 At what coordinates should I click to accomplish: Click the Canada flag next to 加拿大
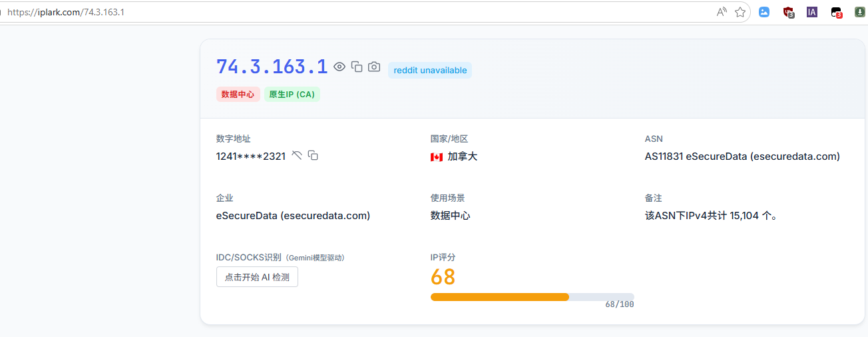click(x=437, y=157)
